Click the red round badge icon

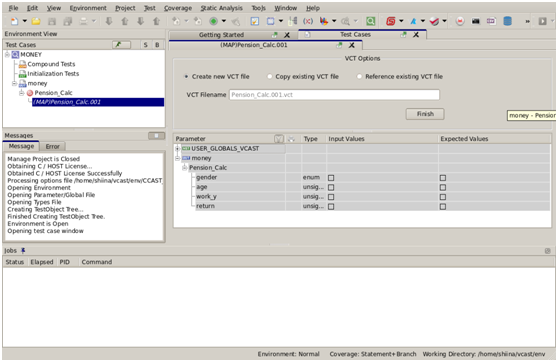coord(460,21)
